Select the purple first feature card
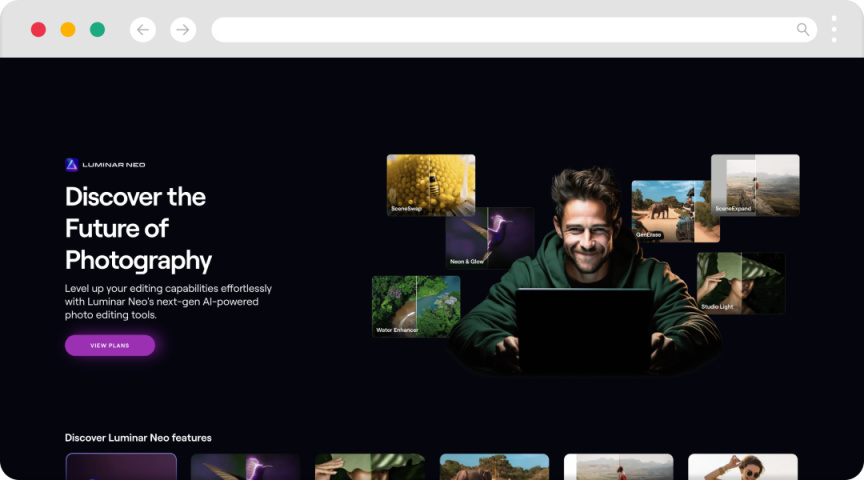864x480 pixels. coord(121,467)
